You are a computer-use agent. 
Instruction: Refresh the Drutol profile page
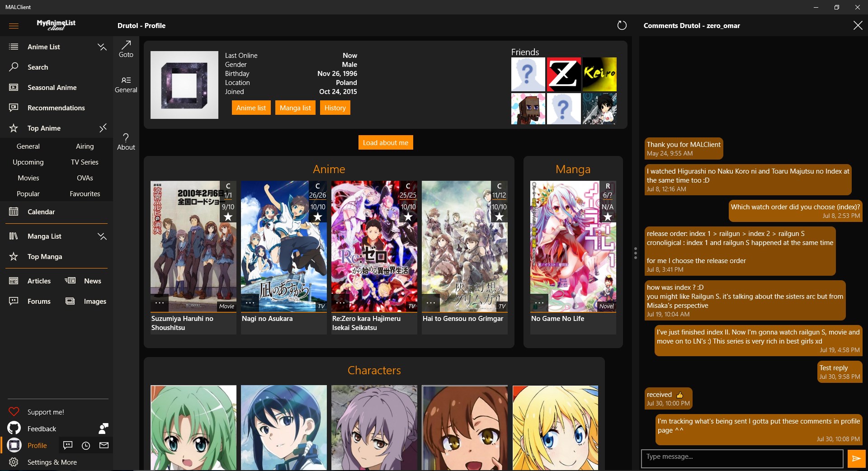pos(622,25)
